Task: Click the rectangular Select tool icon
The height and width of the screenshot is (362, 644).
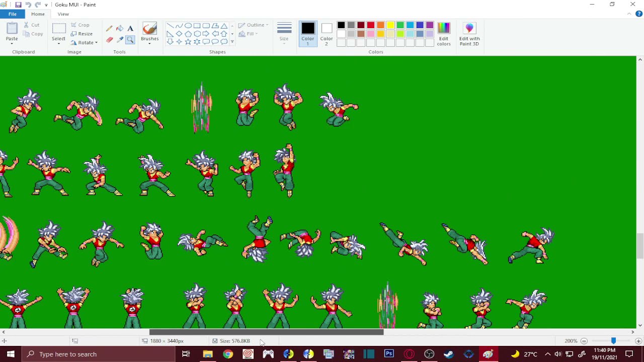Action: (58, 28)
